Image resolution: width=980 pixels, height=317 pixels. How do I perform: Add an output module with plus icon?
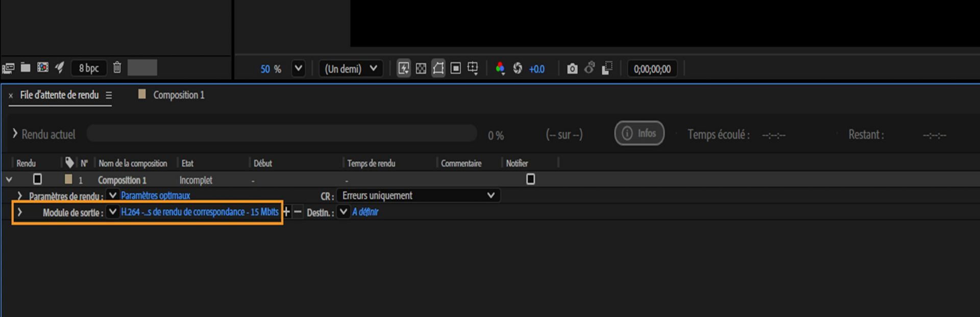click(x=286, y=212)
